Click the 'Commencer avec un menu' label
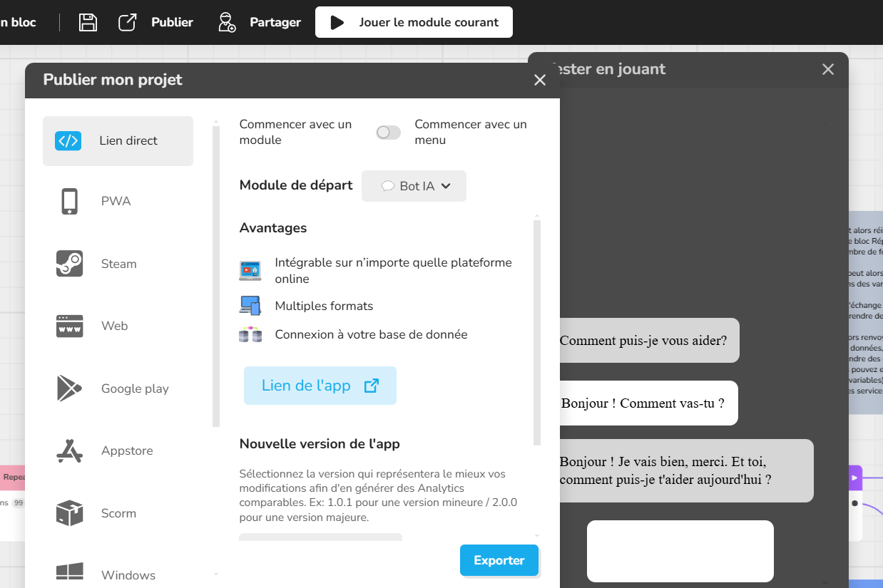The image size is (883, 588). click(471, 132)
